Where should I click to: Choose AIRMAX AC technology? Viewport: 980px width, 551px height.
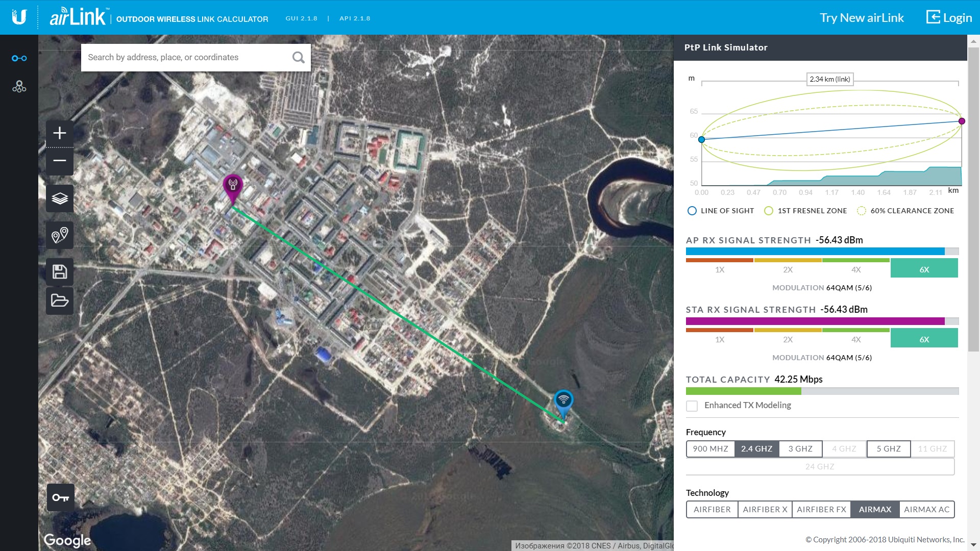click(927, 510)
